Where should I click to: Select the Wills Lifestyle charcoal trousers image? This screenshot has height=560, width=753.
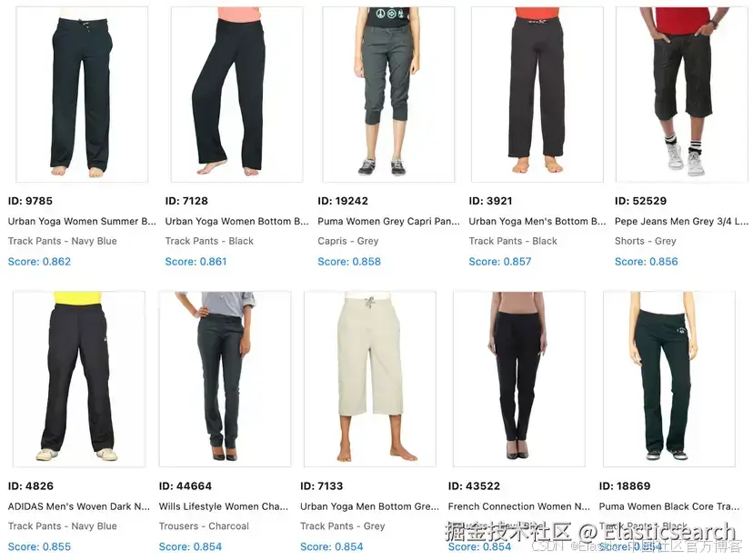226,378
